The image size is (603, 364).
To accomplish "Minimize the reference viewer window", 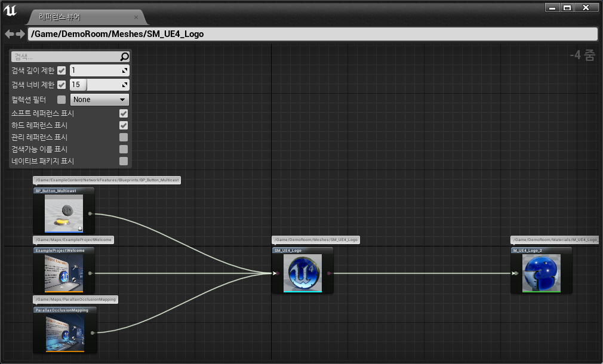I will point(552,8).
